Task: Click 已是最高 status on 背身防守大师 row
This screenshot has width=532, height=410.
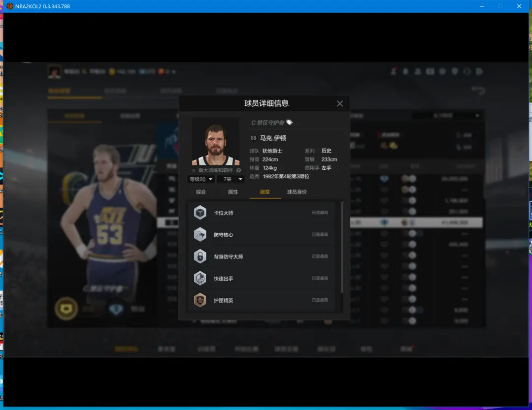Action: point(320,256)
